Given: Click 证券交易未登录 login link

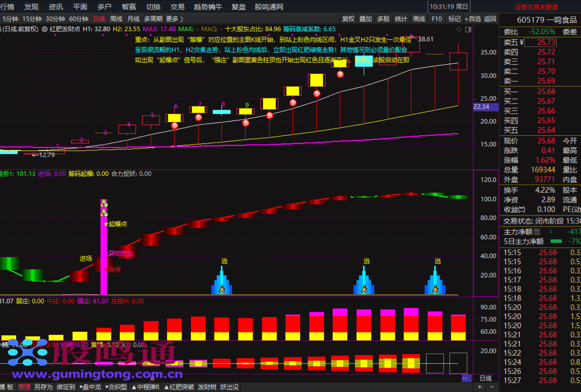Looking at the screenshot, I should point(536,7).
